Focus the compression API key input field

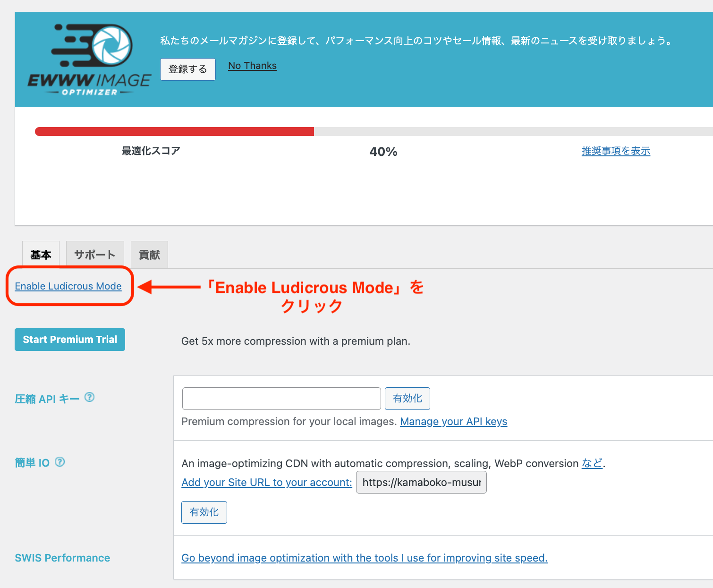[281, 399]
